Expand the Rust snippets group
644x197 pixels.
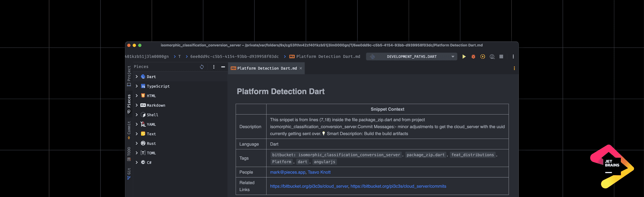coord(137,143)
